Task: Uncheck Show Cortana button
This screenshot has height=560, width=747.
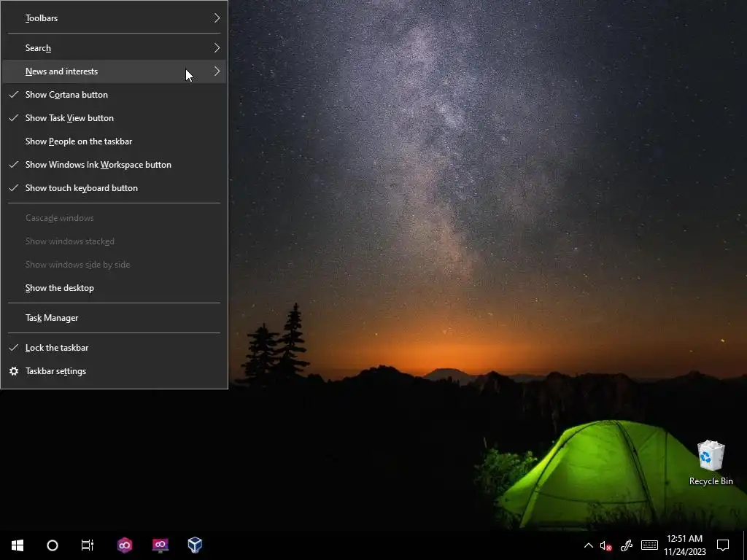Action: click(115, 95)
